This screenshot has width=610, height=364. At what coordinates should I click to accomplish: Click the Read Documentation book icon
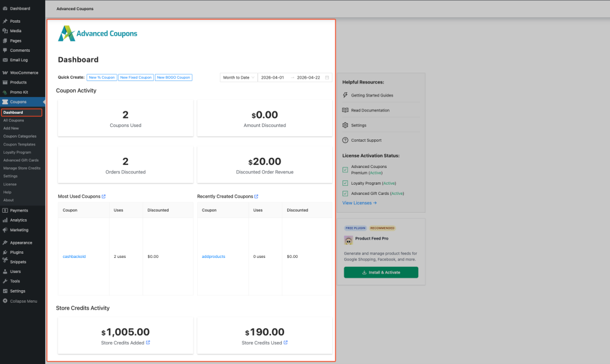click(345, 110)
